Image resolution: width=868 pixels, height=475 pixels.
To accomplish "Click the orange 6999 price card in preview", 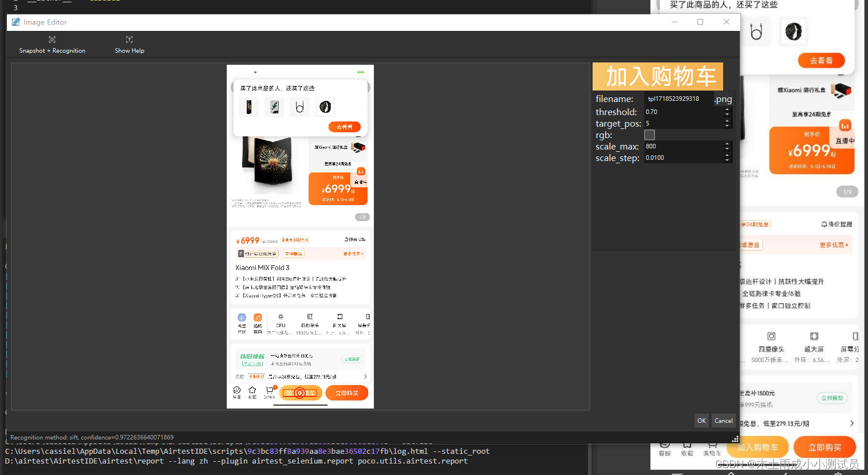I will [338, 189].
